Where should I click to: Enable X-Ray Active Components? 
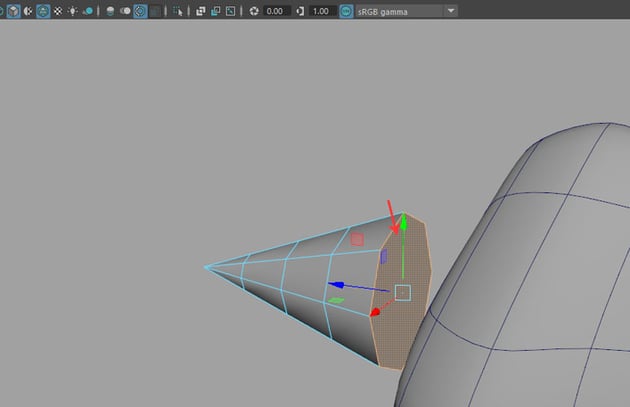tap(215, 11)
